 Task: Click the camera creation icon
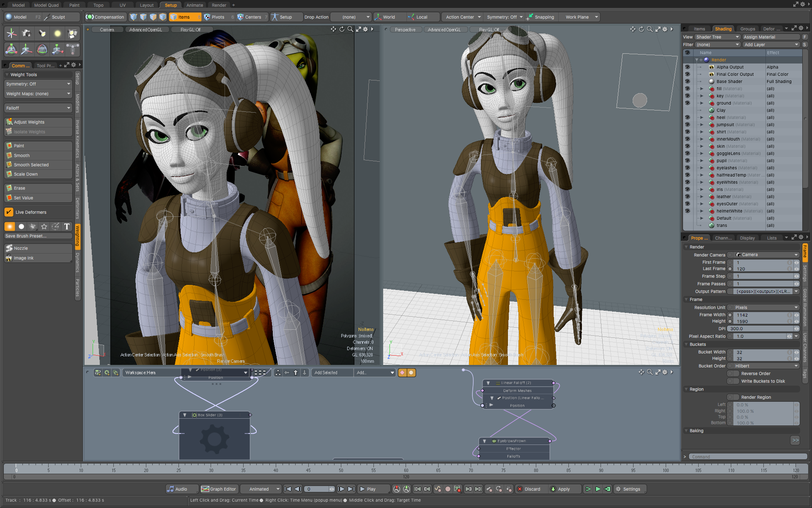tap(27, 33)
